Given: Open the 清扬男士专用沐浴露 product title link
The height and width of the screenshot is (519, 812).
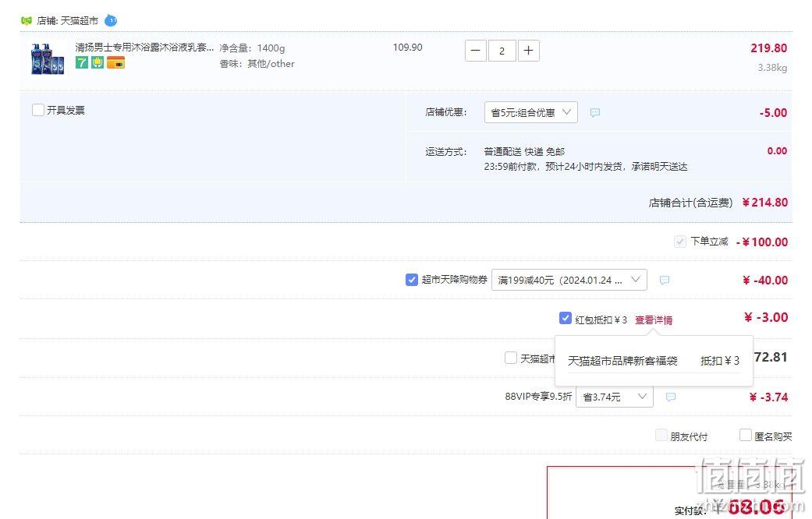Looking at the screenshot, I should [x=144, y=48].
